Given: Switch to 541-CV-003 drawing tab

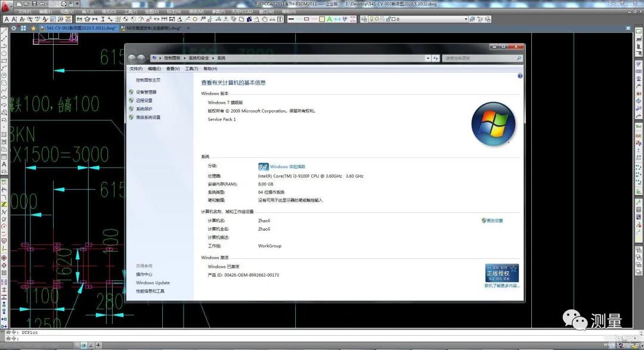Looking at the screenshot, I should pos(79,29).
